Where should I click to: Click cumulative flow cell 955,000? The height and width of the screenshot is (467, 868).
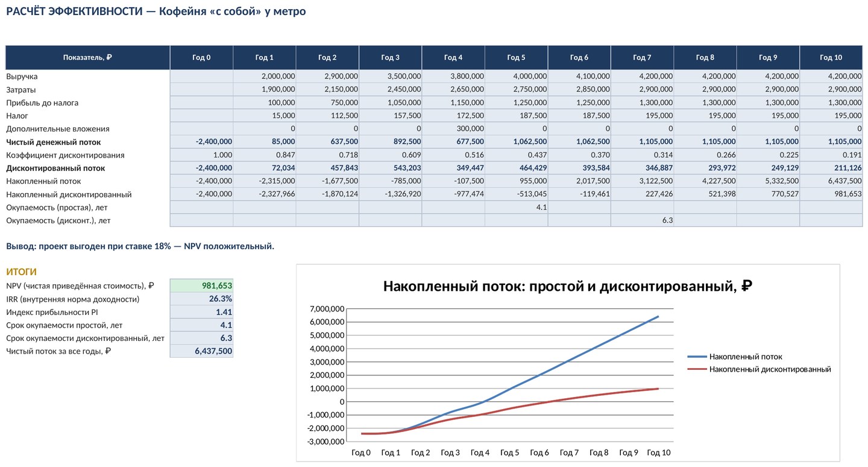(x=516, y=181)
